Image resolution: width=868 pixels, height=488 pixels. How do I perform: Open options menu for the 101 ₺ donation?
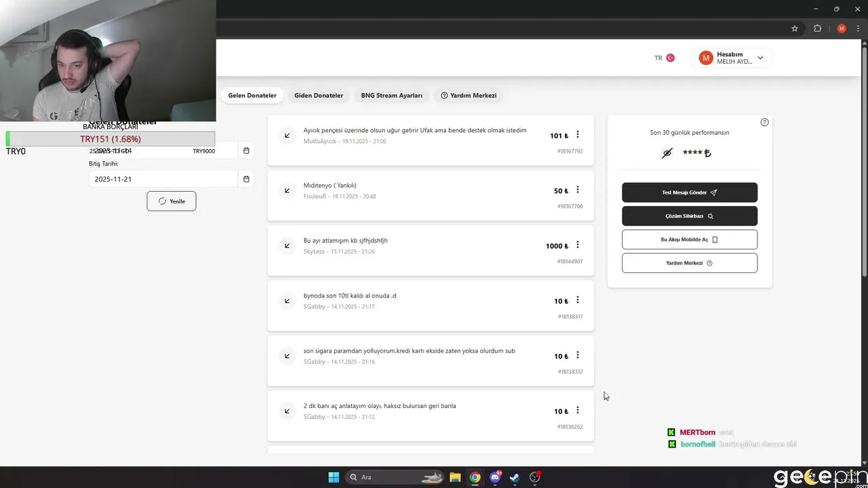578,135
